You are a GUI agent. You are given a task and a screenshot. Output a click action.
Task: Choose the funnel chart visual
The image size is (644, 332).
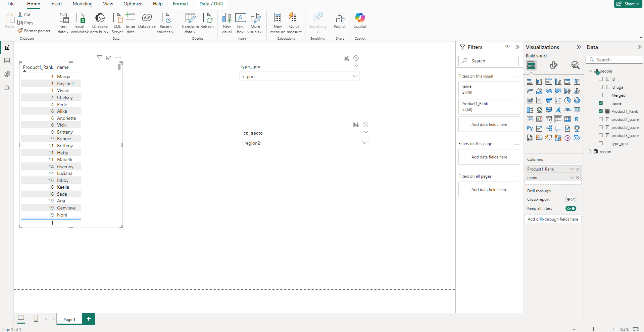pos(548,100)
